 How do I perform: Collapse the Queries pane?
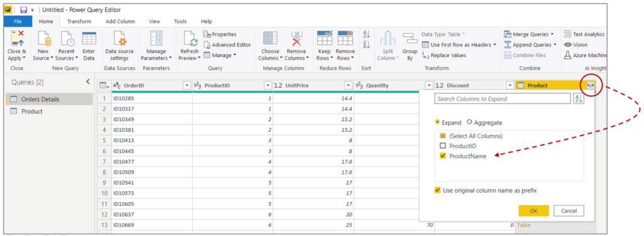point(87,82)
